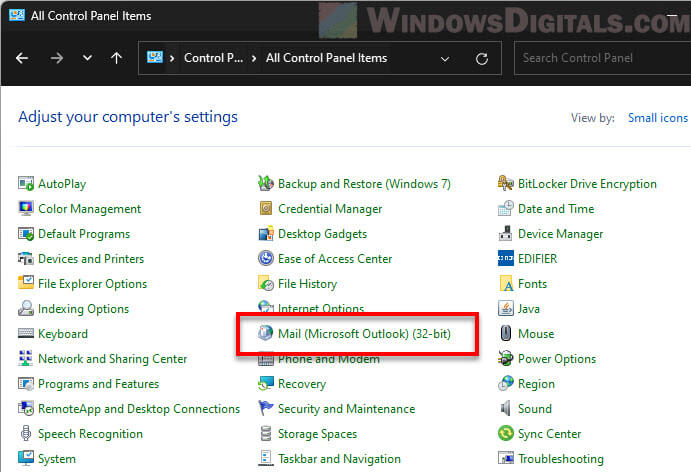
Task: Click the Search Control Panel field
Action: 602,58
